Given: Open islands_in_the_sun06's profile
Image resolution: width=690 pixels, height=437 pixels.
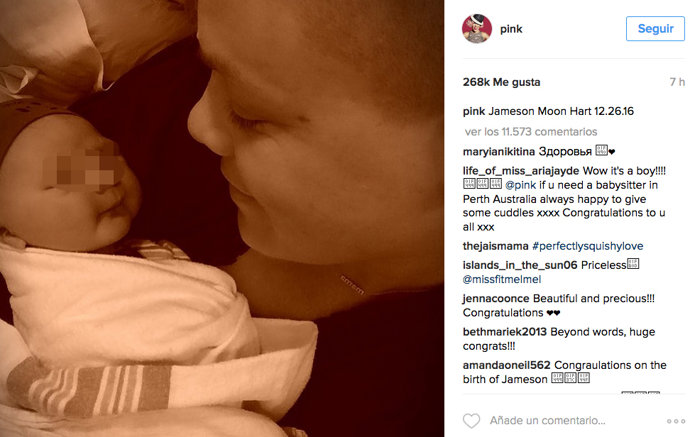Looking at the screenshot, I should (x=520, y=265).
